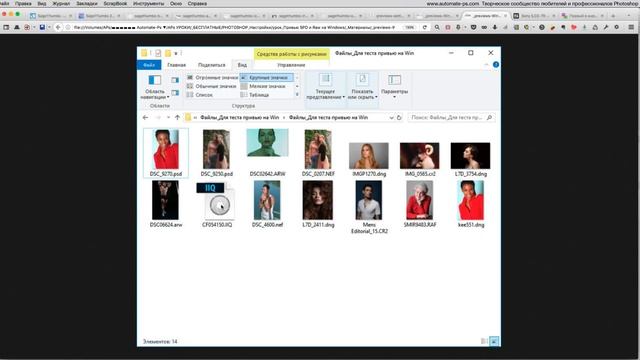Click the Параметры folder options icon
Viewport: 640px width, 360px height.
point(394,80)
